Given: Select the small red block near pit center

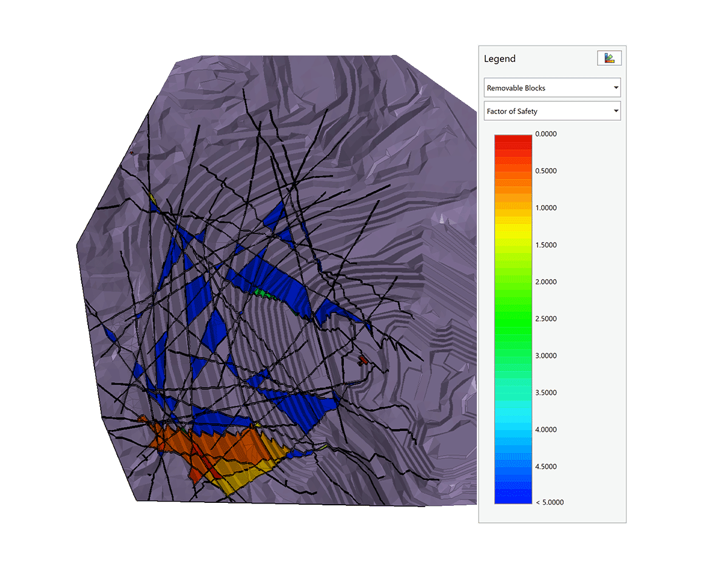Looking at the screenshot, I should point(363,360).
